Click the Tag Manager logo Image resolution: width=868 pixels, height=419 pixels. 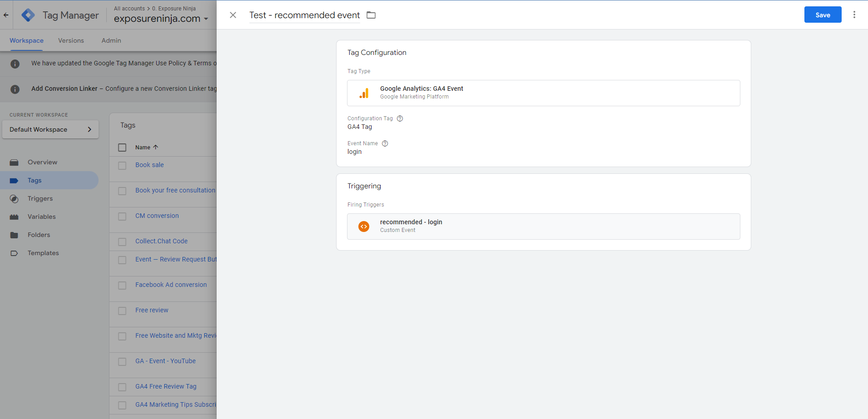point(28,15)
